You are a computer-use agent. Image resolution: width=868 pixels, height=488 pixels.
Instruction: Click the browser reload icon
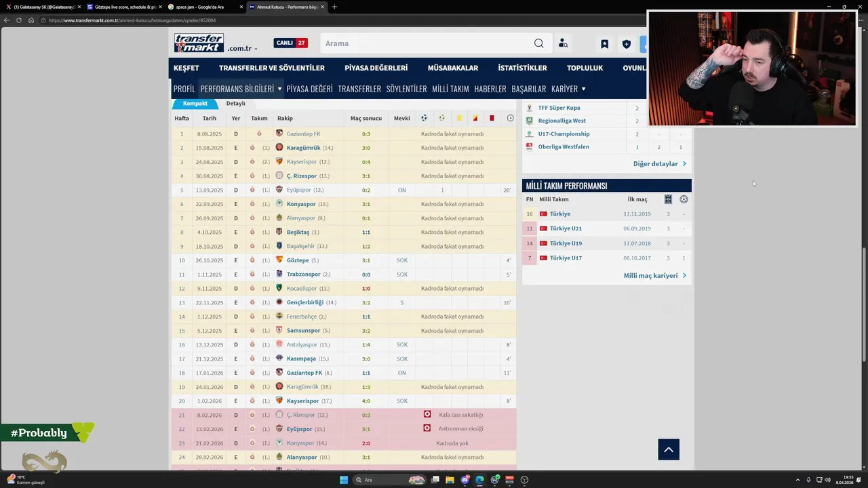click(x=19, y=20)
